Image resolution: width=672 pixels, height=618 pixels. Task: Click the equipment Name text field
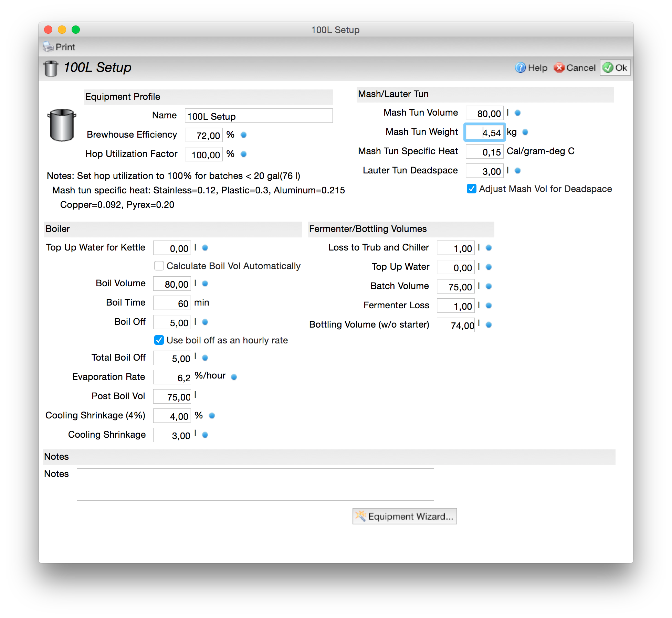(x=259, y=116)
